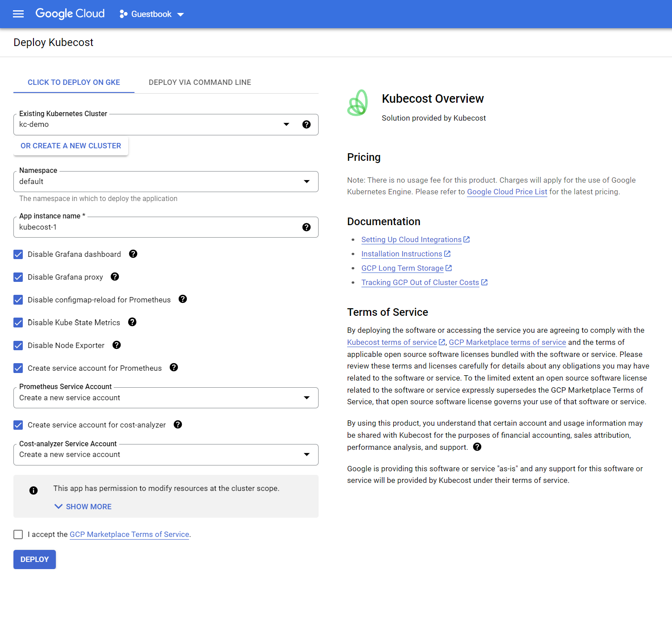Click external link icon beside Kubecost terms of service
The image size is (672, 637).
[x=442, y=342]
